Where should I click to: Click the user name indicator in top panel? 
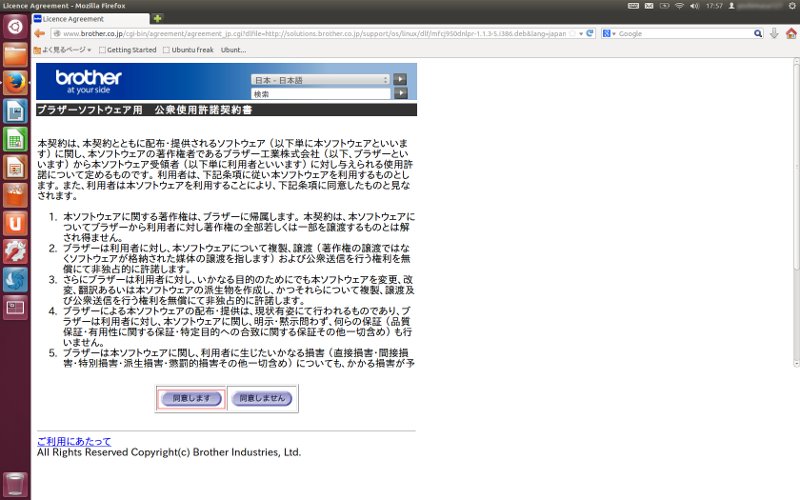point(756,6)
